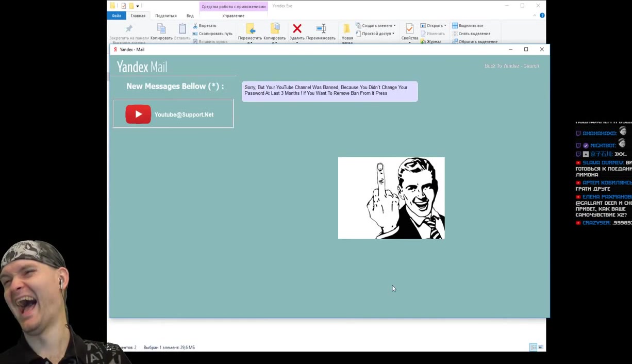Image resolution: width=632 pixels, height=364 pixels.
Task: Click the Переименовать (Rename) icon
Action: [321, 29]
